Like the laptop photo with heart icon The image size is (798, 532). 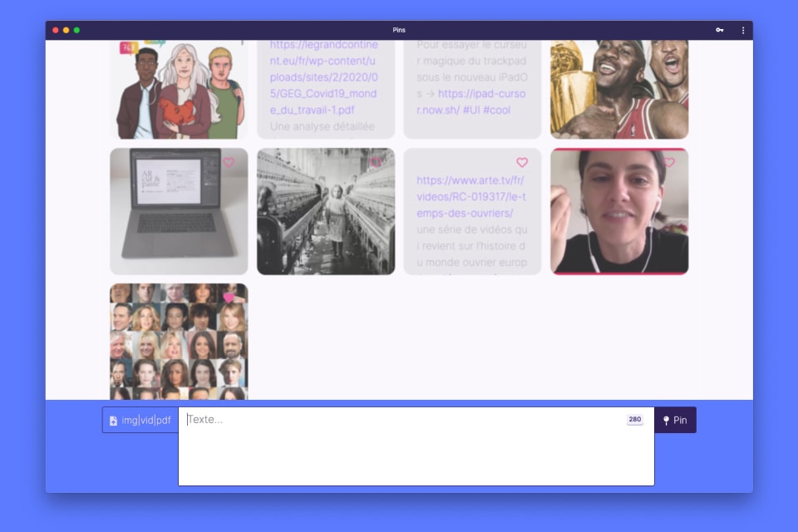229,163
